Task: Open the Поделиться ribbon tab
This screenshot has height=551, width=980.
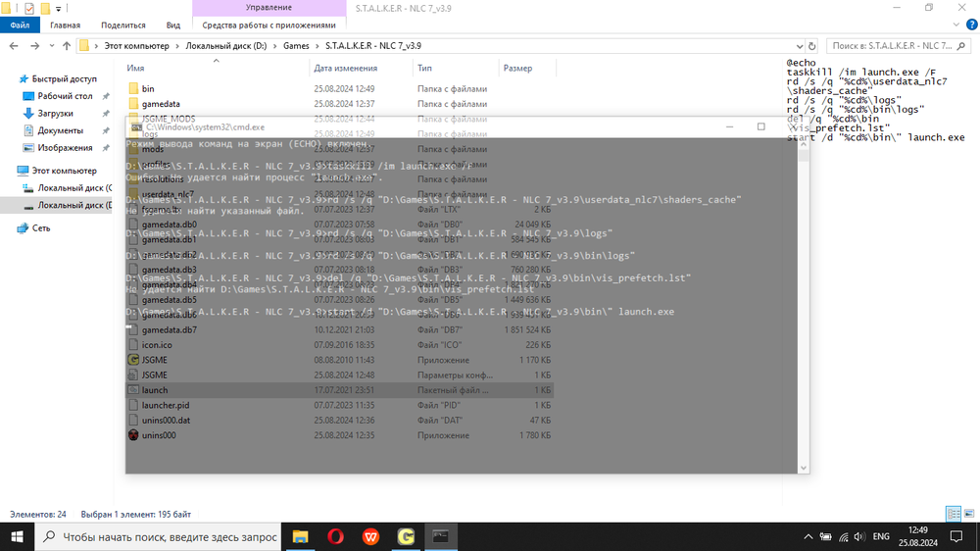Action: [x=123, y=25]
